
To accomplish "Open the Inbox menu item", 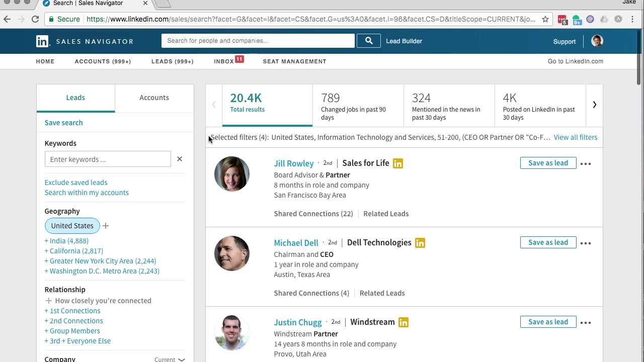I will [x=224, y=61].
